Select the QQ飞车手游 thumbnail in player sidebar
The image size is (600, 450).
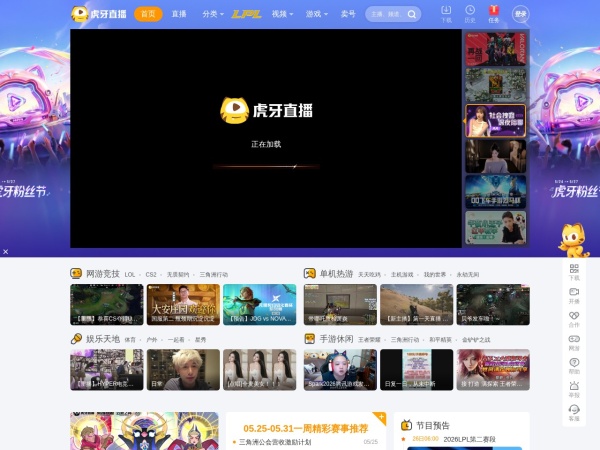tap(496, 192)
